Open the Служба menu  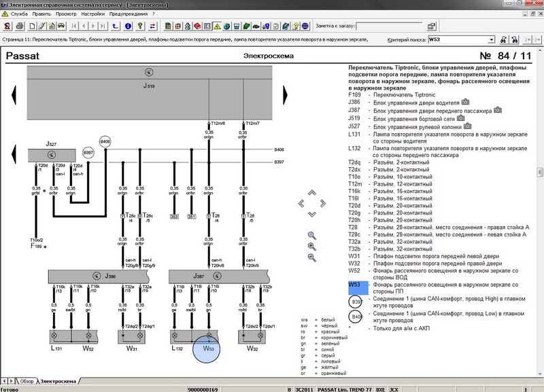19,14
